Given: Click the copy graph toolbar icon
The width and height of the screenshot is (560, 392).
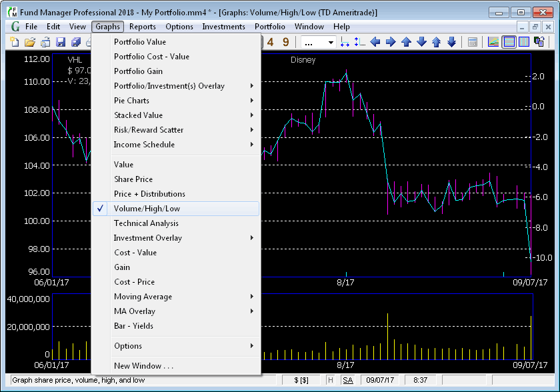Looking at the screenshot, I should 539,42.
